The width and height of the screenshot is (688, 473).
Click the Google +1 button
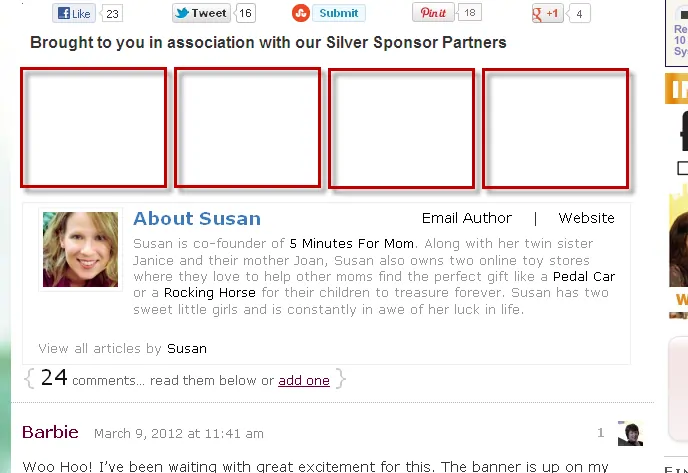click(x=547, y=14)
